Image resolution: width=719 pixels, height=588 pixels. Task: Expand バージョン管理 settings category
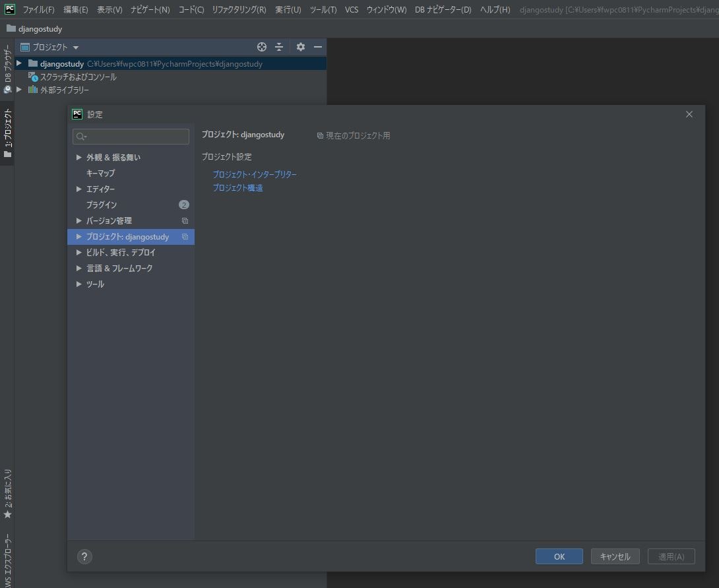(x=79, y=220)
